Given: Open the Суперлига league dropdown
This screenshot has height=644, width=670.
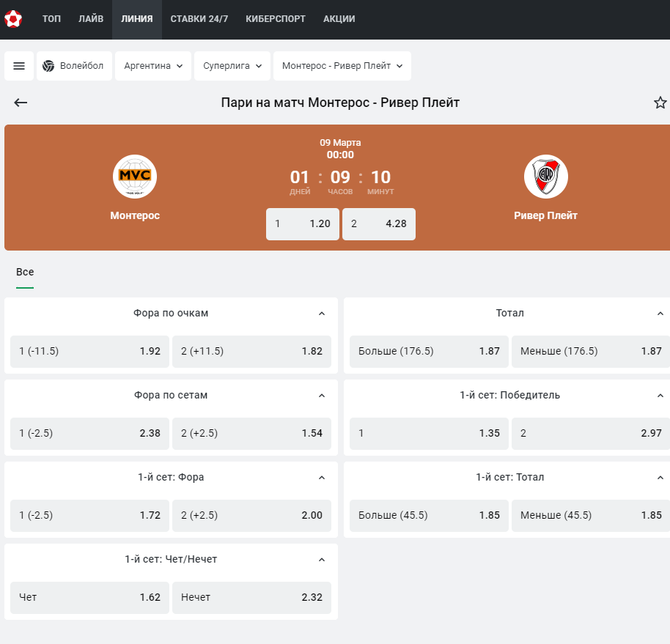Looking at the screenshot, I should pyautogui.click(x=232, y=66).
